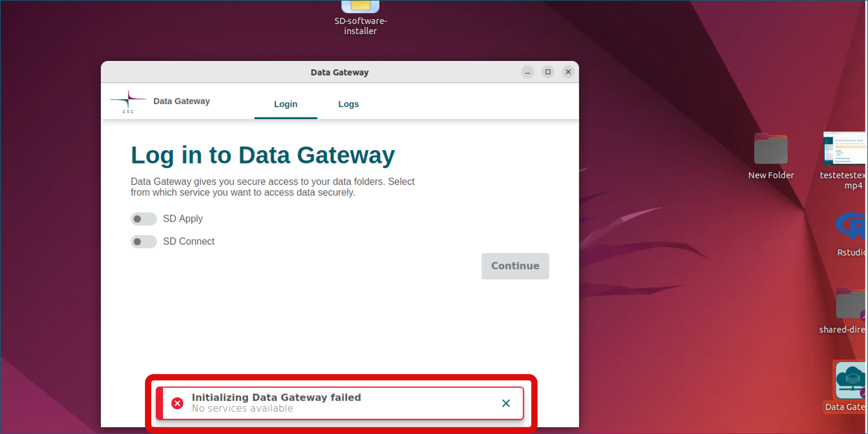The image size is (868, 434).
Task: Select the No services available error text
Action: [242, 408]
